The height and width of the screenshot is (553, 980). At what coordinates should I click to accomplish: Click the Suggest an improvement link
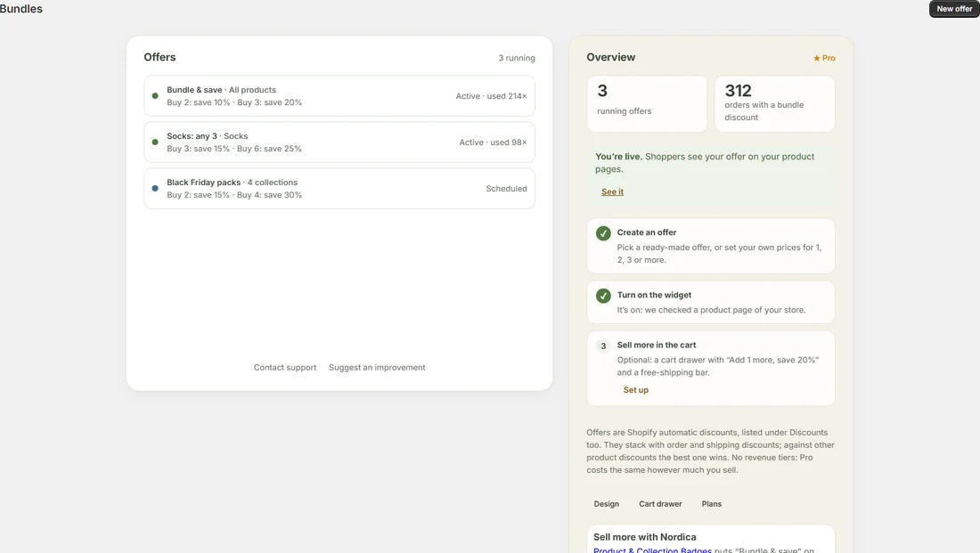tap(377, 368)
